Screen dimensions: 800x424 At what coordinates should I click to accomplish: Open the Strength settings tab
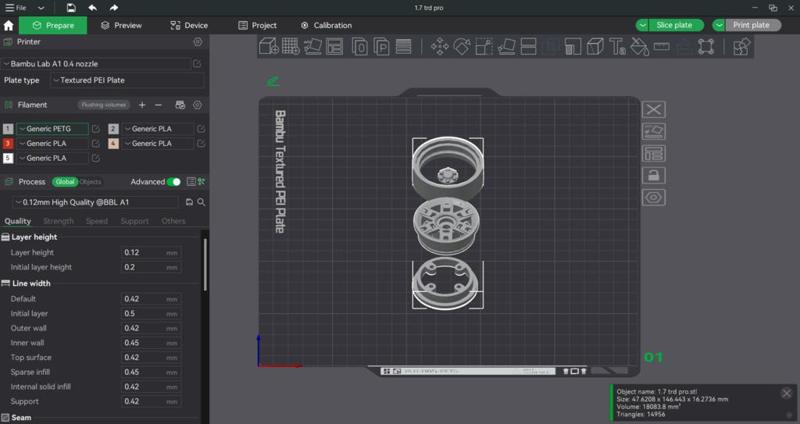[58, 221]
